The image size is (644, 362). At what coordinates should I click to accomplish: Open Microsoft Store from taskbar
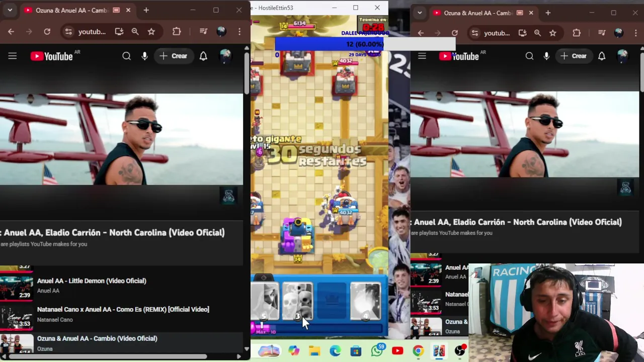tap(356, 351)
